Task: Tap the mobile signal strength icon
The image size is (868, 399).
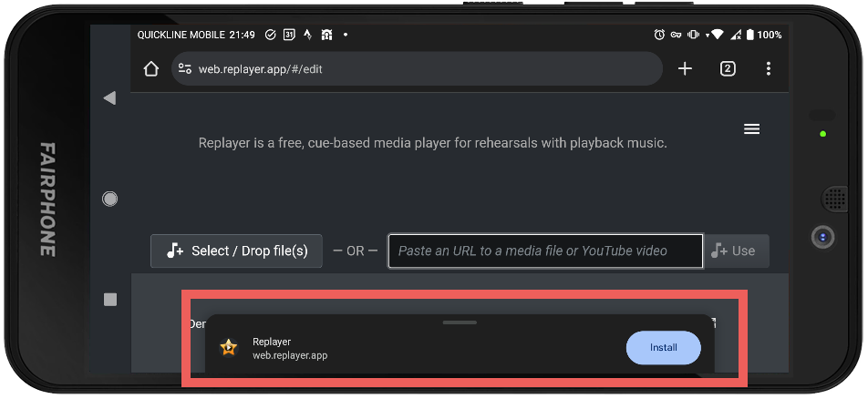Action: point(736,35)
